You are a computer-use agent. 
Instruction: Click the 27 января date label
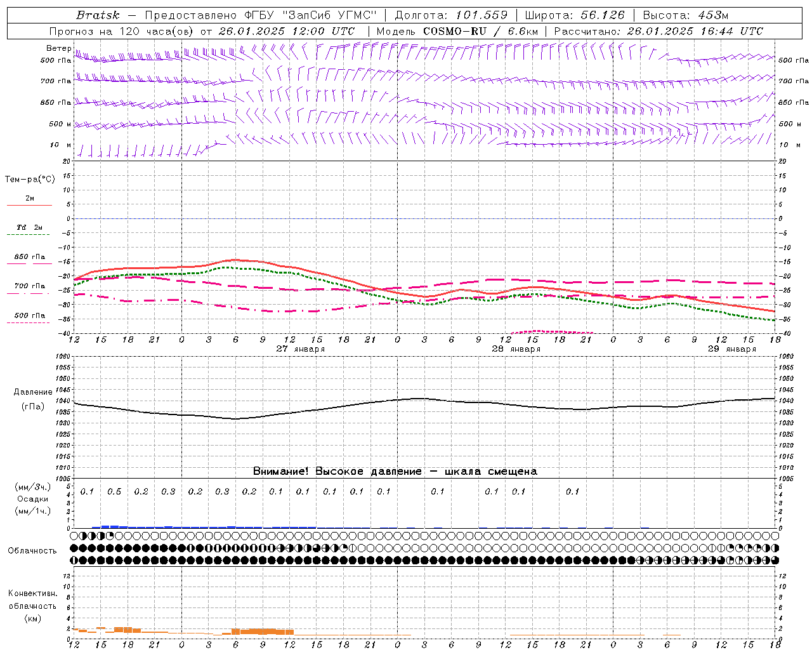click(x=301, y=349)
